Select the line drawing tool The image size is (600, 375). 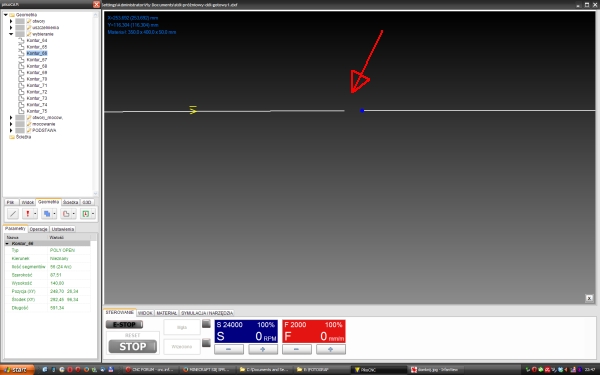(x=13, y=214)
